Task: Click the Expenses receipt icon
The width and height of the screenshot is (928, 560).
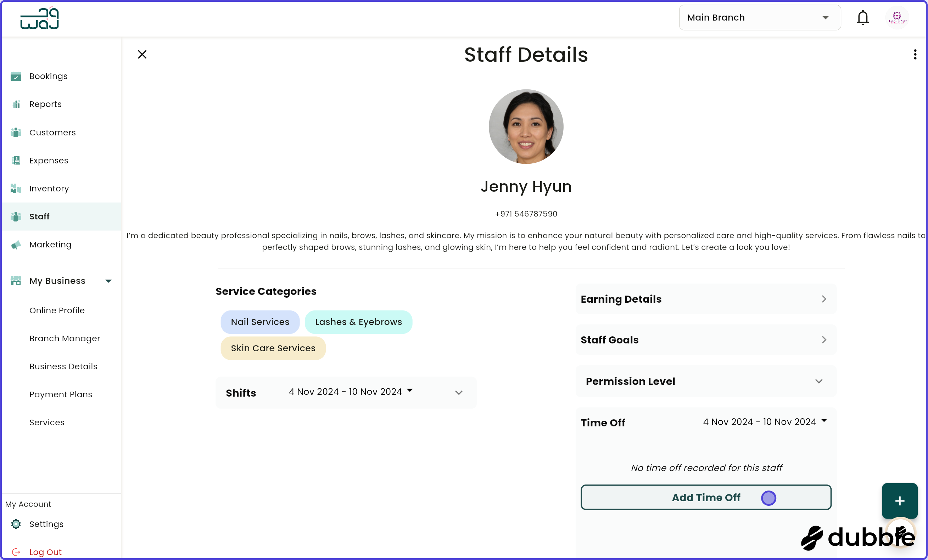Action: (16, 161)
